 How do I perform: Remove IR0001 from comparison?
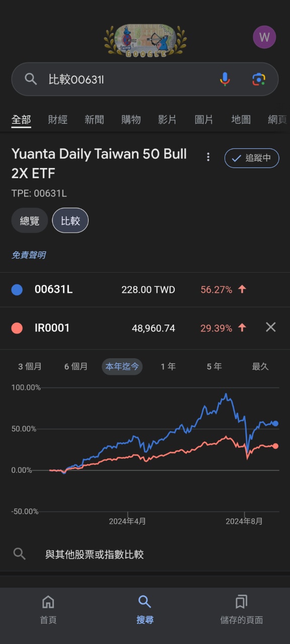click(271, 328)
